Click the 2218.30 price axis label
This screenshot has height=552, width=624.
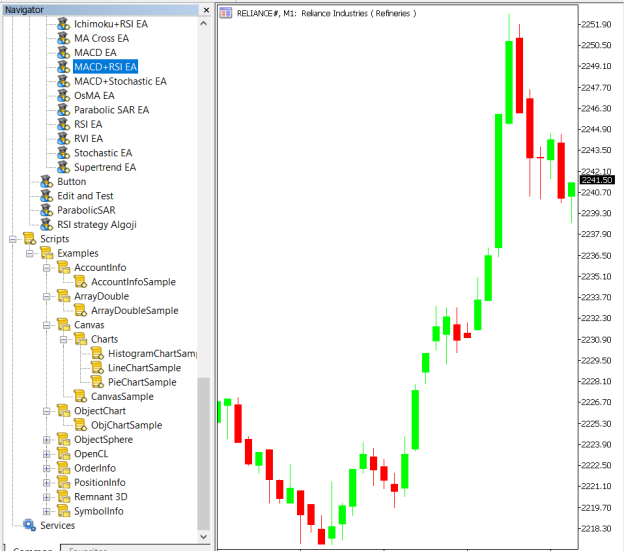(596, 529)
